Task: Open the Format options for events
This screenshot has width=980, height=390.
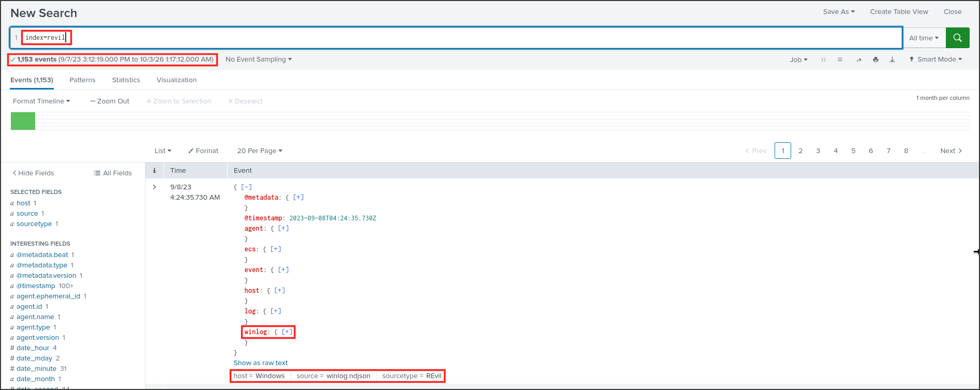Action: pos(203,151)
